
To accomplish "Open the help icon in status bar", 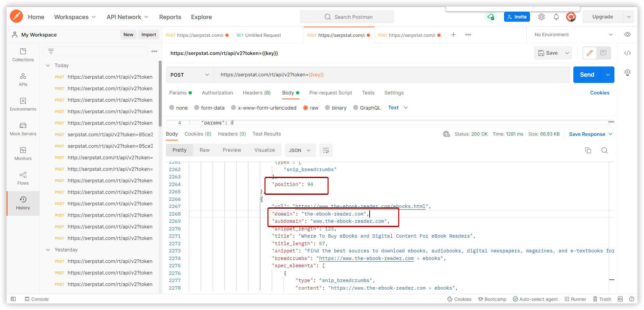I will pos(632,299).
